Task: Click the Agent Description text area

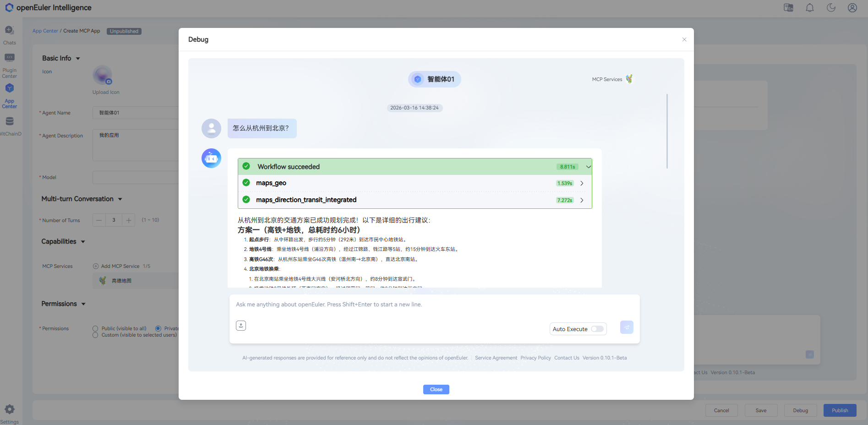Action: click(136, 145)
